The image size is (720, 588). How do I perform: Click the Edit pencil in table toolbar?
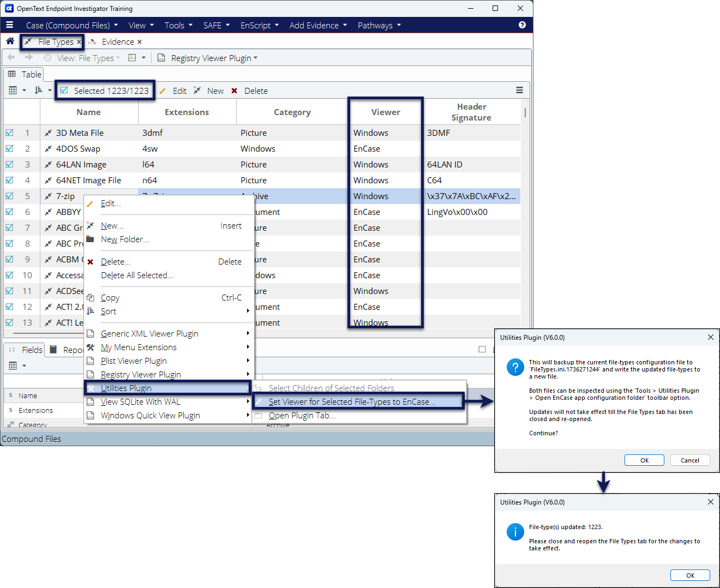click(163, 91)
